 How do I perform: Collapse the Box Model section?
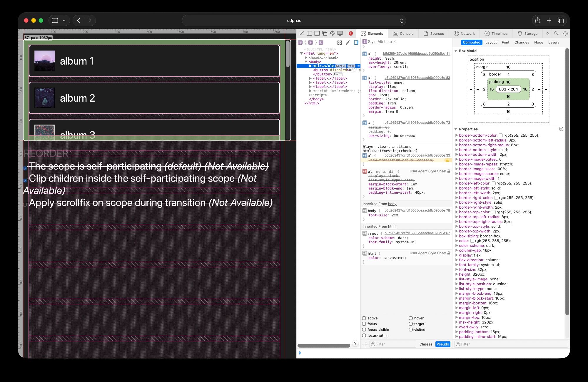pos(456,51)
